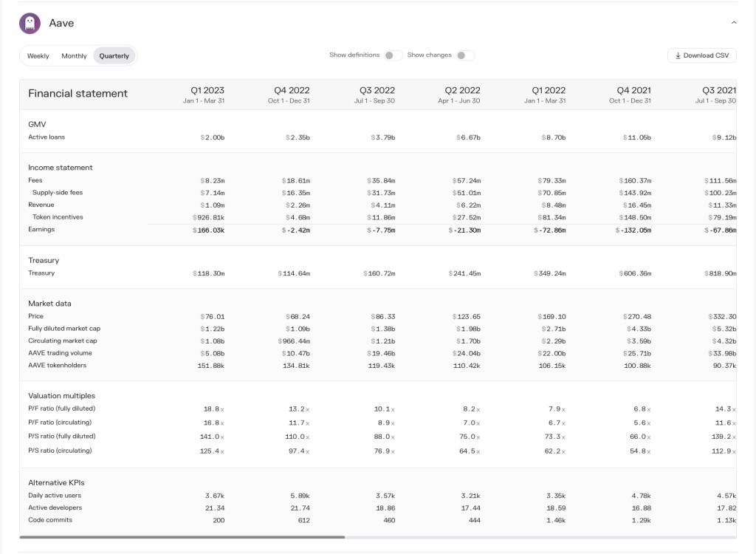Viewport: 756px width, 554px height.
Task: Click the P/F ratio (fully diluted) label
Action: tap(61, 408)
